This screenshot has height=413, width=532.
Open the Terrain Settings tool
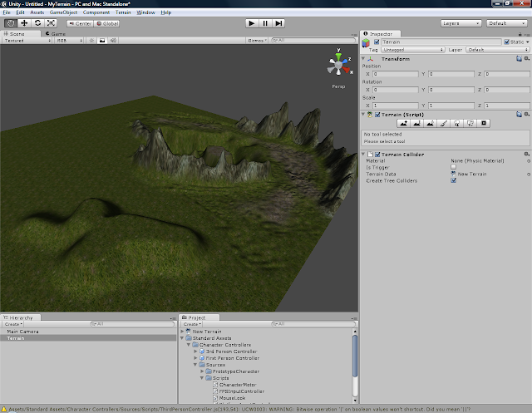pos(484,123)
